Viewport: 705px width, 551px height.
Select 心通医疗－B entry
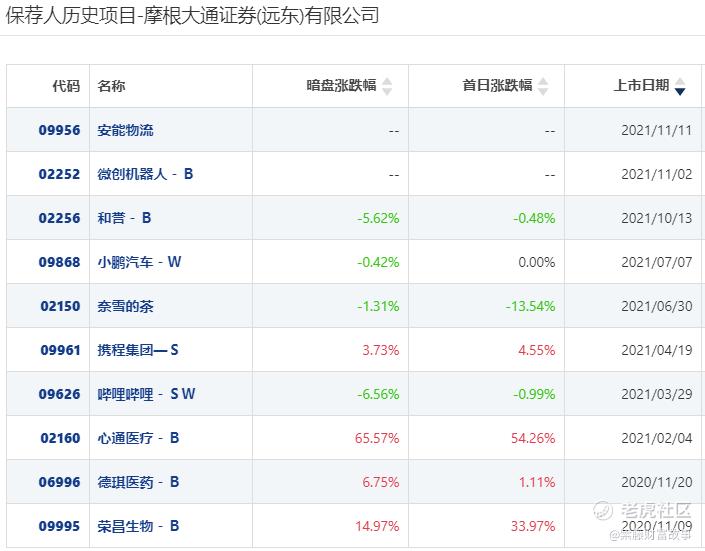(139, 438)
